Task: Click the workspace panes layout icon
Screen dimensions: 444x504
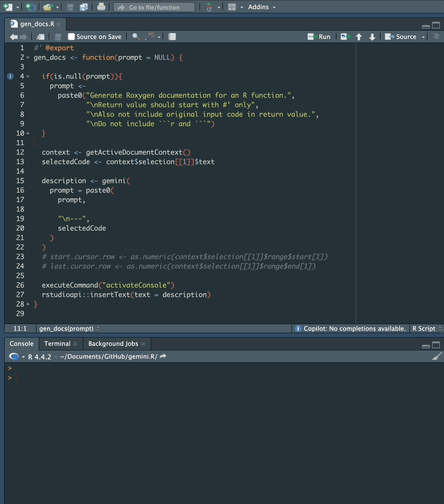Action: (x=232, y=7)
